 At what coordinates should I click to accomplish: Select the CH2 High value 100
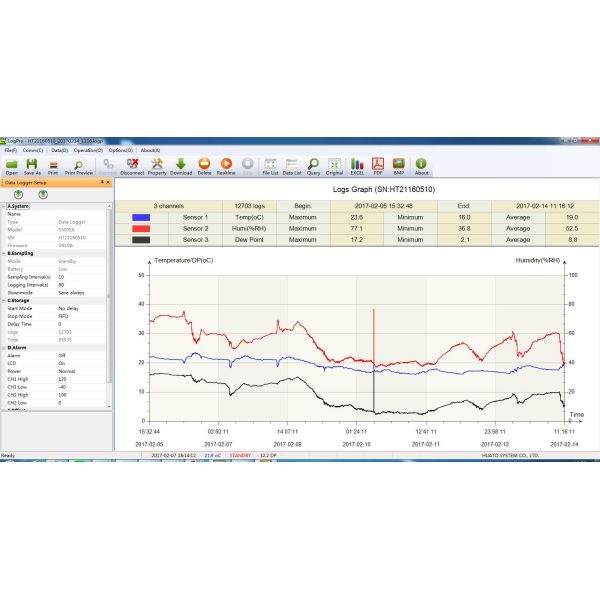pos(62,395)
